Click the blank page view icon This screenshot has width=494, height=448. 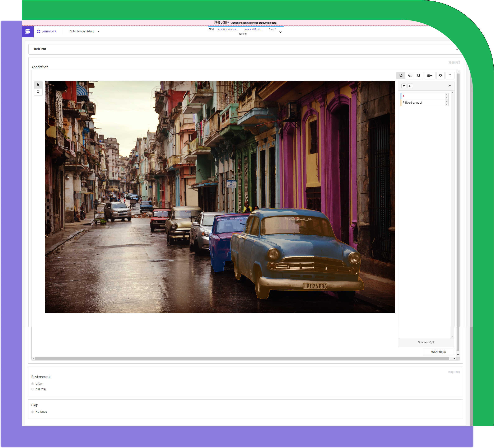(419, 75)
